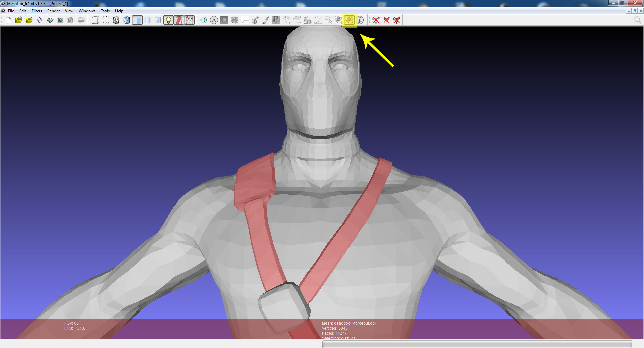Viewport: 644px width, 348px height.
Task: Click the greyed-out sphere raster icon
Action: pos(81,20)
